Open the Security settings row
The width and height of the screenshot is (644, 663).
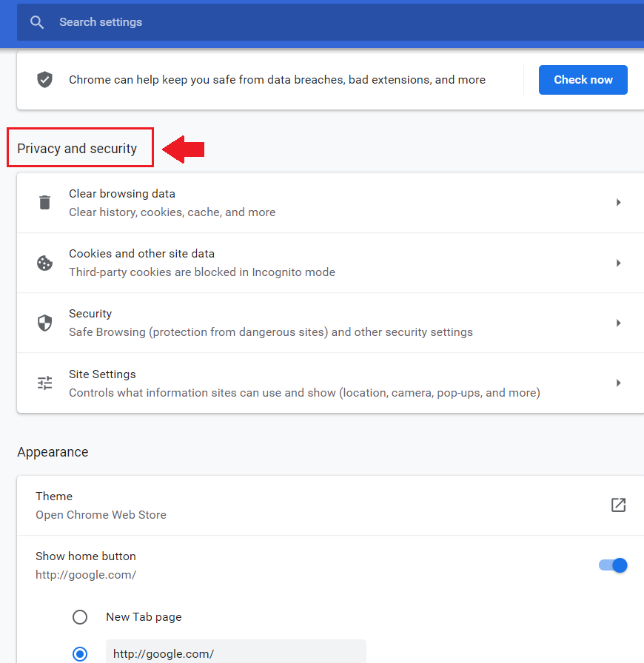[330, 323]
